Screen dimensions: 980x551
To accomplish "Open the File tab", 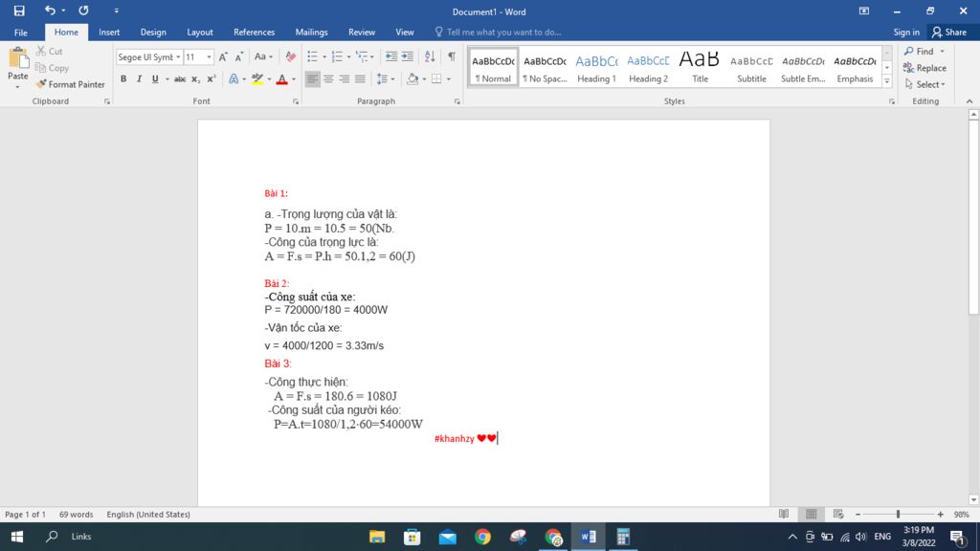I will coord(21,33).
